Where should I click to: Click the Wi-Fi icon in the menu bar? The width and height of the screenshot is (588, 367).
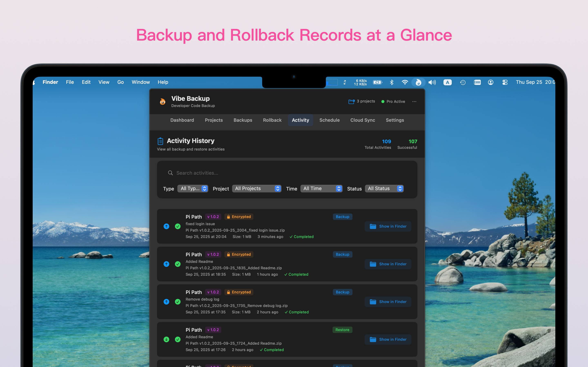pyautogui.click(x=405, y=82)
